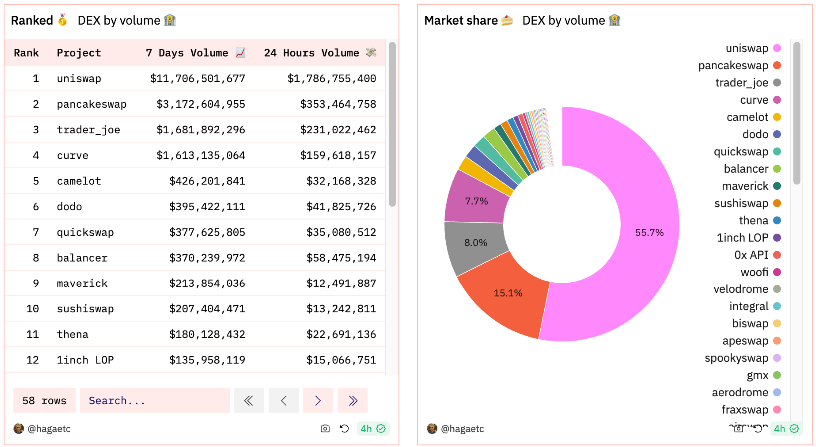Click the gray 8.0% donut slice
This screenshot has width=816, height=447.
click(x=475, y=245)
